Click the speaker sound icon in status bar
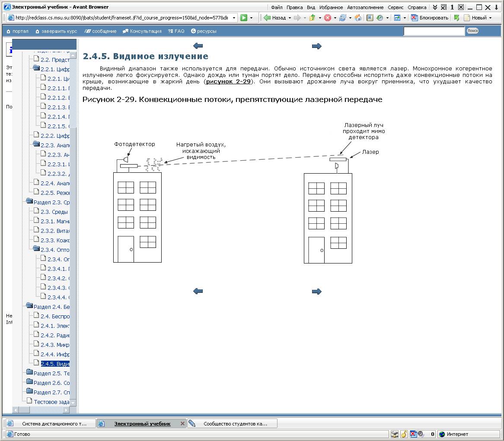This screenshot has height=441, width=504. [421, 434]
